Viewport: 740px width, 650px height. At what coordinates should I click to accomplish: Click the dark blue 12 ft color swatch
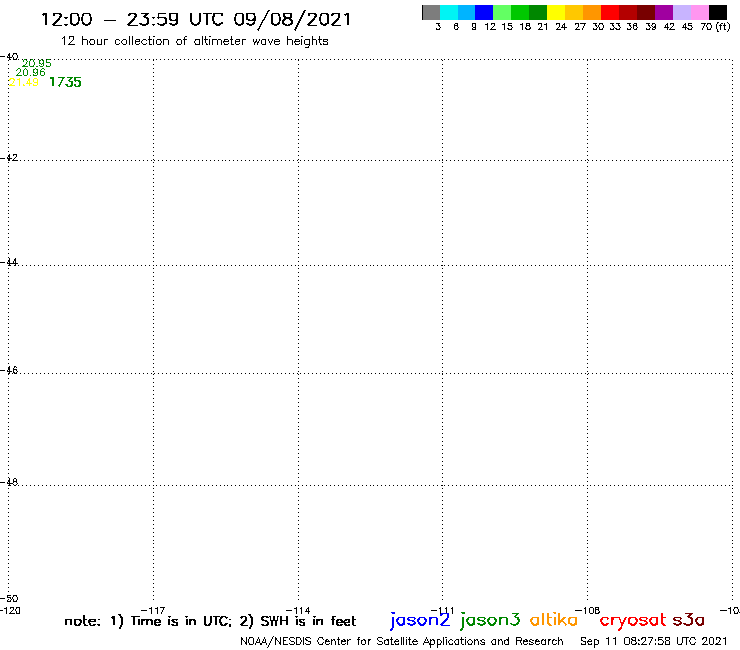[x=485, y=12]
